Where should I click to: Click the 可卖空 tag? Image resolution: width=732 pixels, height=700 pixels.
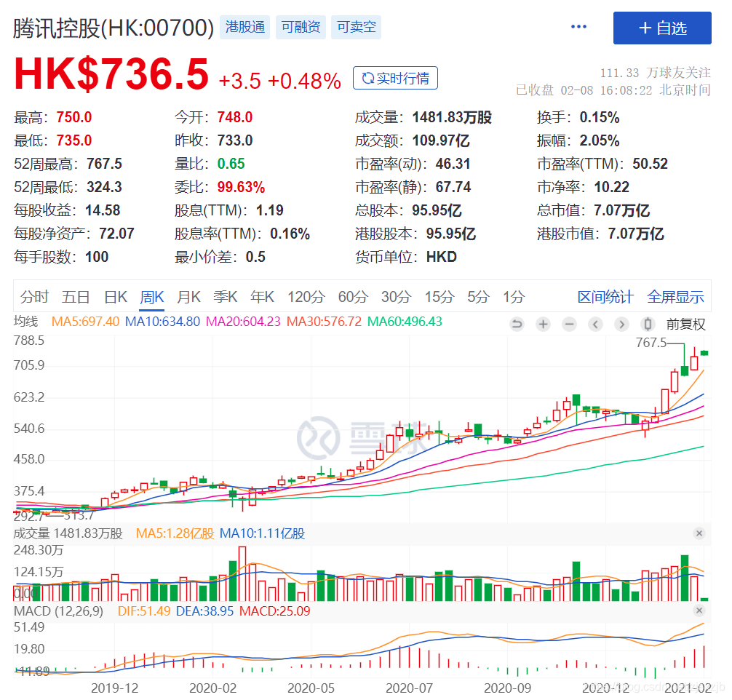357,27
